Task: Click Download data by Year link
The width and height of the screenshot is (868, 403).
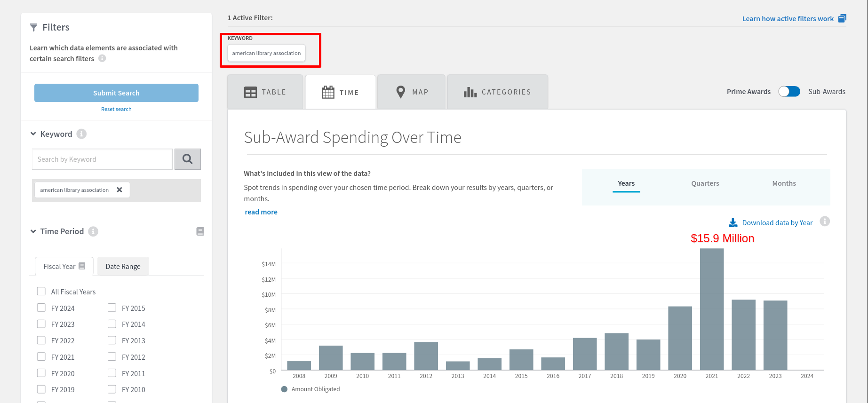Action: [x=777, y=223]
